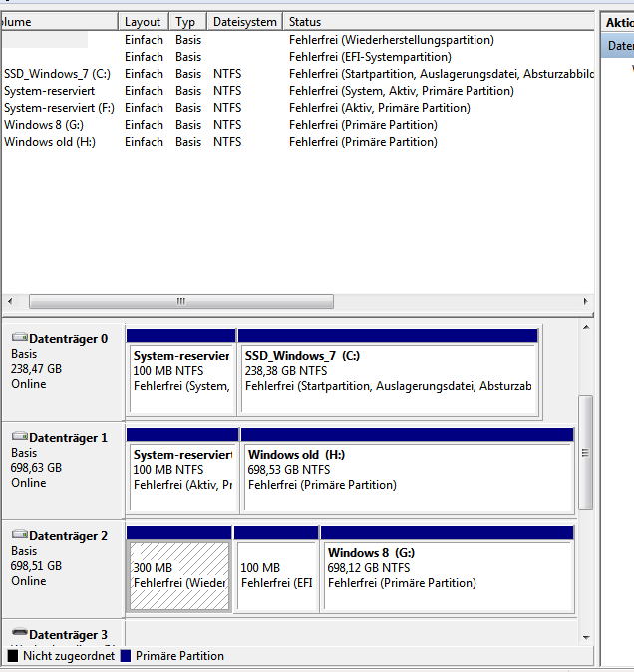
Task: Select Windows old (H:) partition block
Action: [x=408, y=471]
